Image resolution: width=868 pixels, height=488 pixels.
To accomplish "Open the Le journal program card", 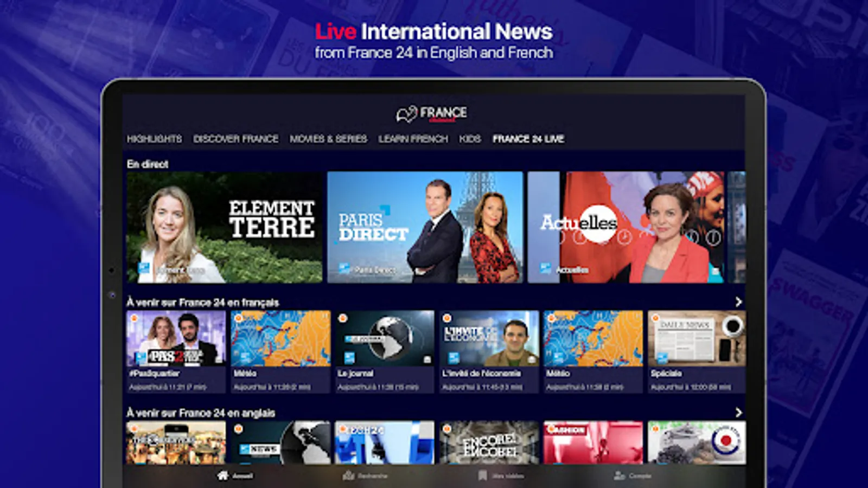I will pos(385,351).
